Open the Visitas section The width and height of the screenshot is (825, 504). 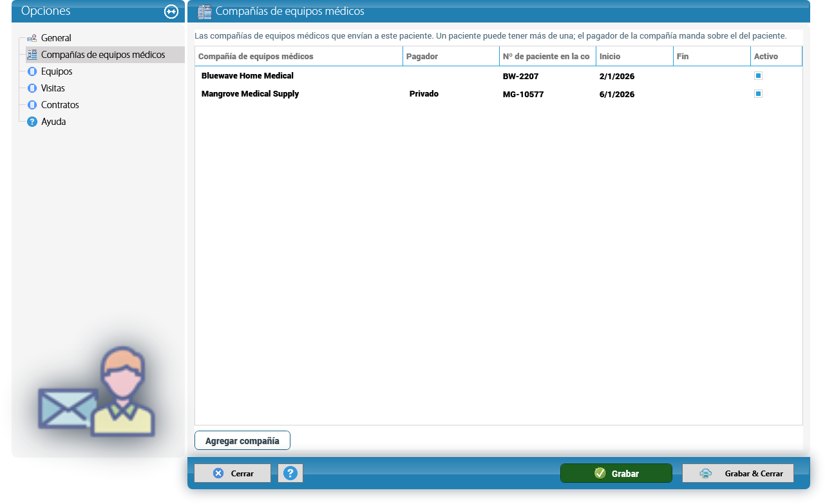53,88
